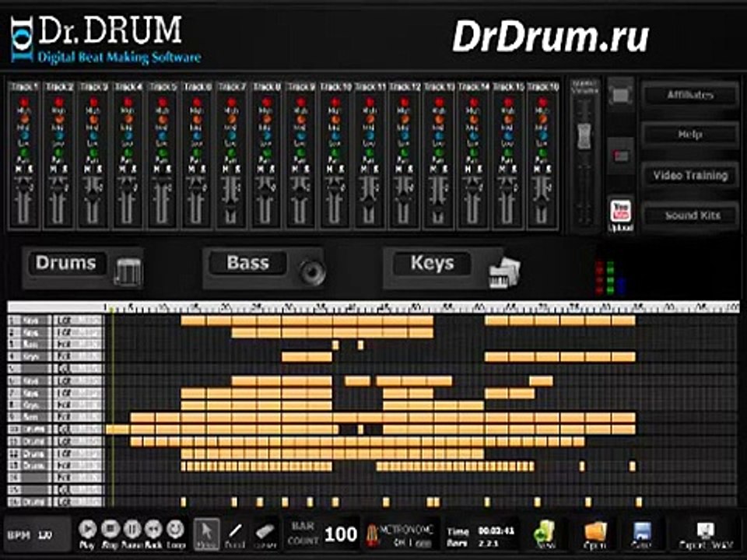This screenshot has width=747, height=560.
Task: Jump back using the Back button
Action: tap(154, 529)
